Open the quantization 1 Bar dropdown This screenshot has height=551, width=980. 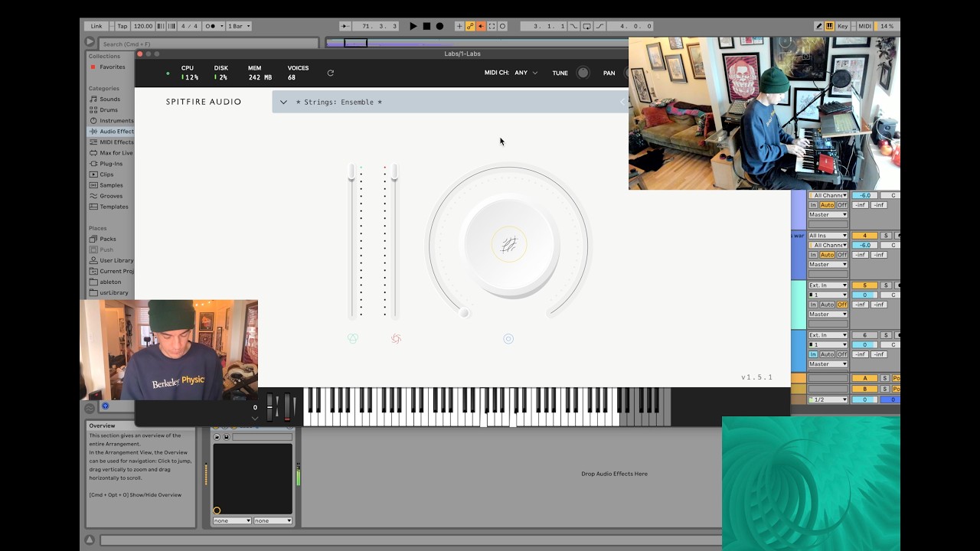coord(237,26)
